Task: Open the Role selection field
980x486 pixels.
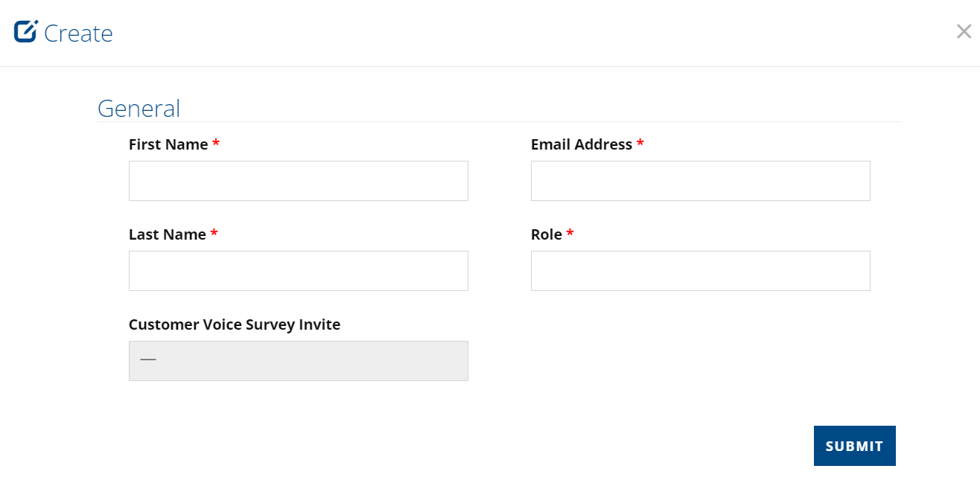Action: (701, 271)
